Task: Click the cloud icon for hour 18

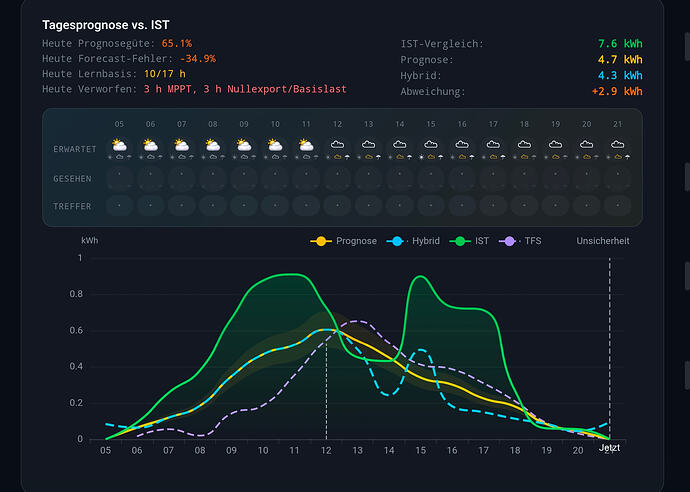Action: coord(524,144)
